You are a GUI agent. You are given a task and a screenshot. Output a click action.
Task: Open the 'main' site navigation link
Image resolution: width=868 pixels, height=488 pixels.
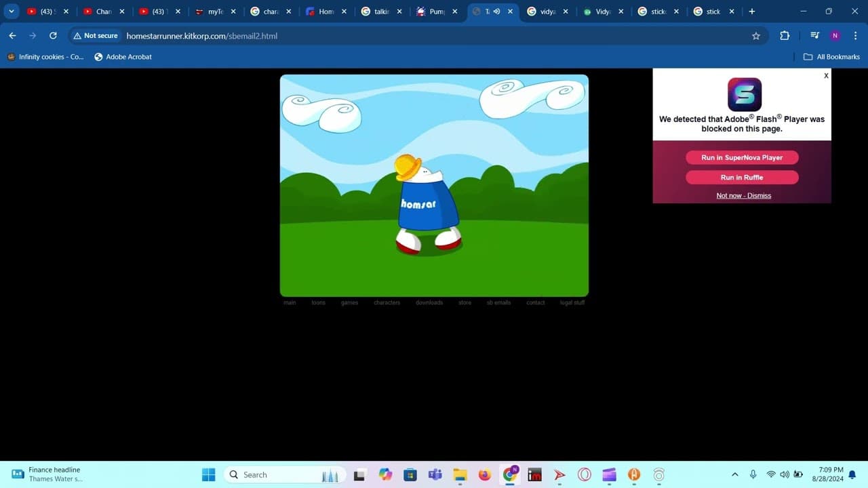pos(290,302)
